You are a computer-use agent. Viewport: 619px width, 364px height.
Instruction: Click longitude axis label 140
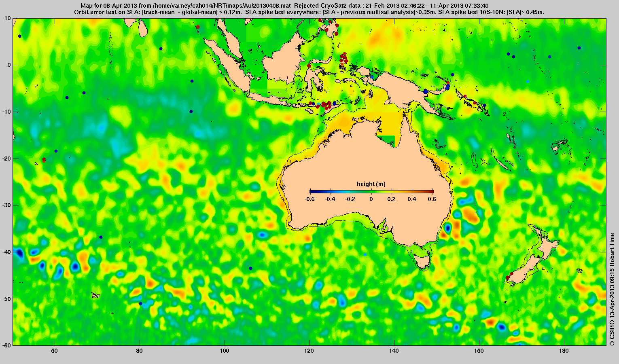point(394,351)
